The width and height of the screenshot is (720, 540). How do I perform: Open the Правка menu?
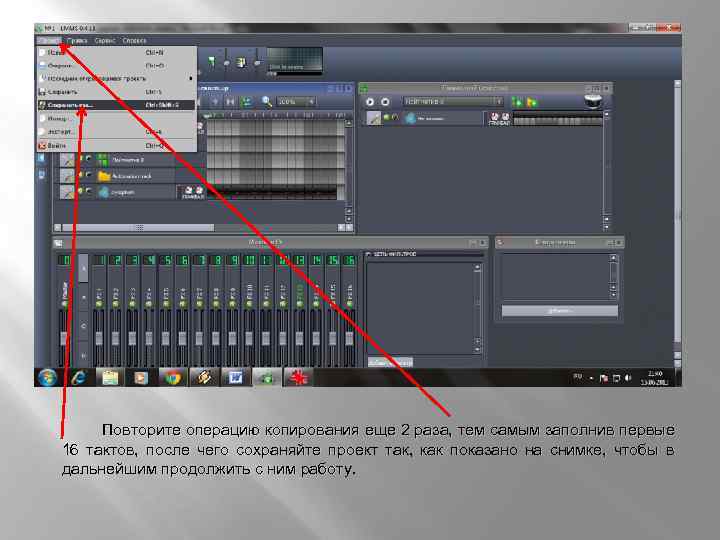click(x=77, y=41)
